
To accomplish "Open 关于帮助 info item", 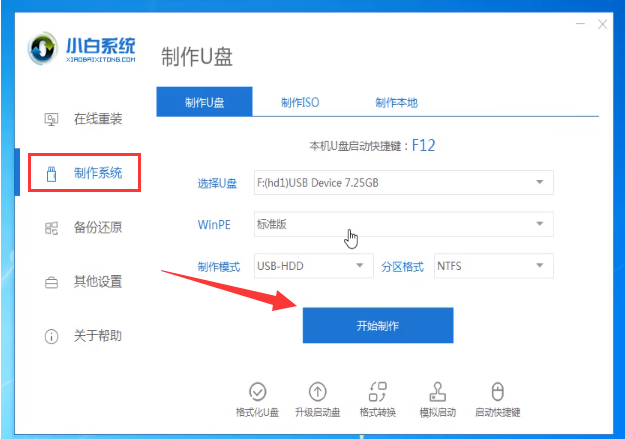I will 83,336.
